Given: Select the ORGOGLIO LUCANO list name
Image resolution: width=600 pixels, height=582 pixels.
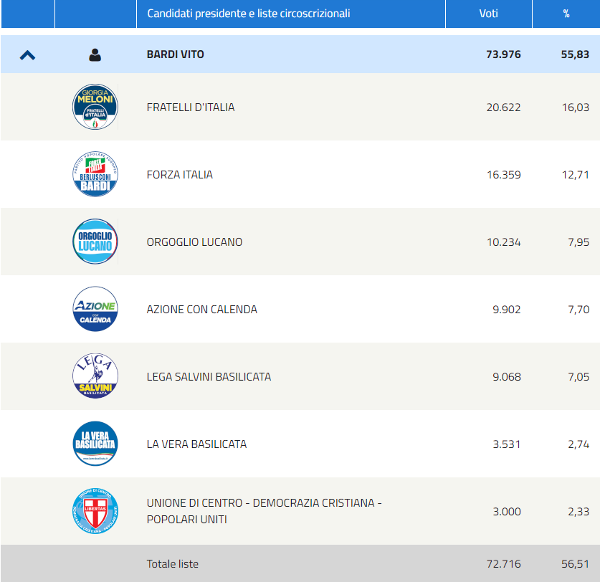Looking at the screenshot, I should [x=195, y=242].
